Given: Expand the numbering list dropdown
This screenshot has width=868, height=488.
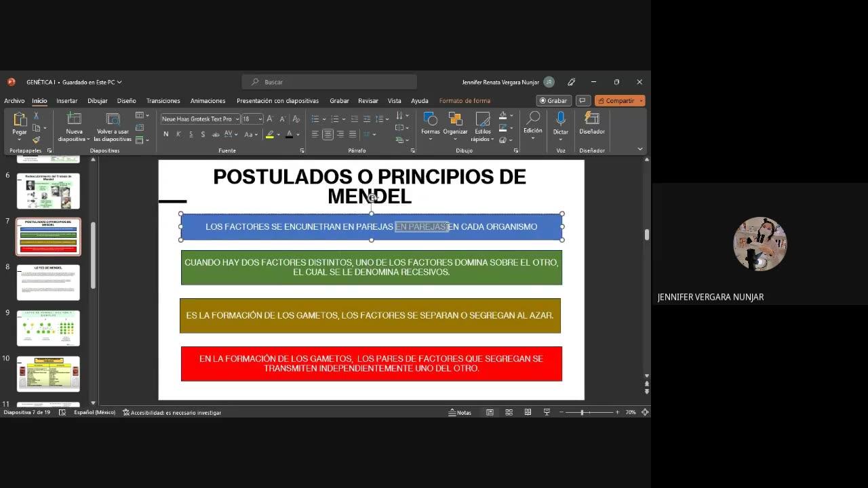Looking at the screenshot, I should point(344,119).
